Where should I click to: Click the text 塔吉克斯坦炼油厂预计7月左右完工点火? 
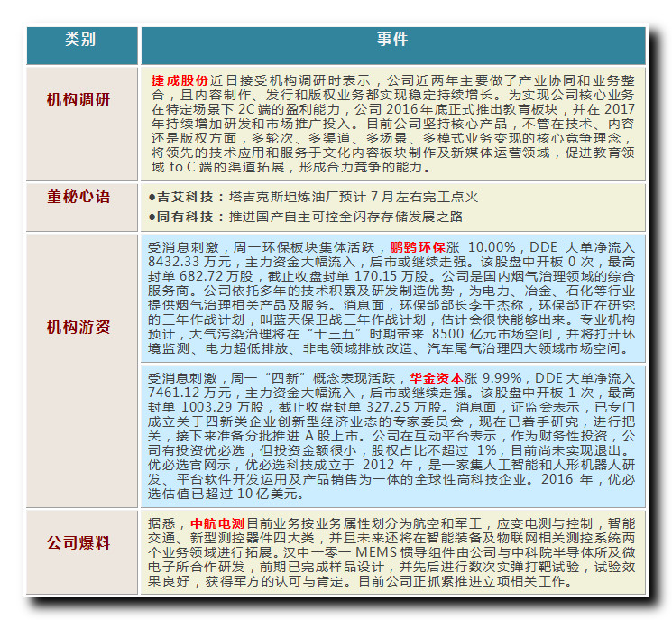pyautogui.click(x=354, y=197)
